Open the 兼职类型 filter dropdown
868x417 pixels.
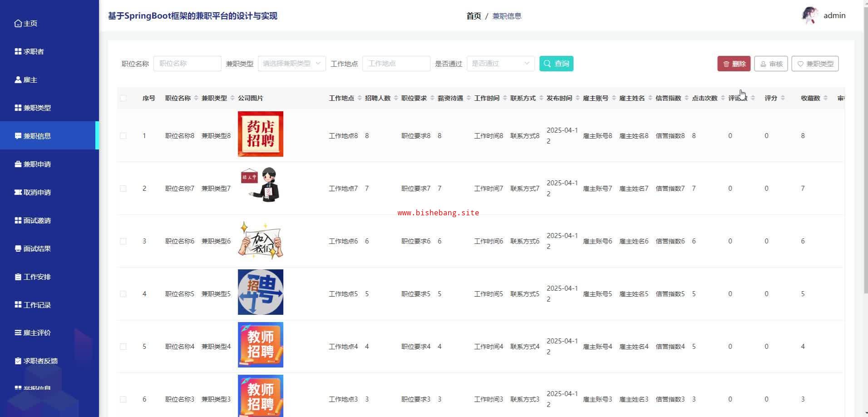[x=291, y=64]
